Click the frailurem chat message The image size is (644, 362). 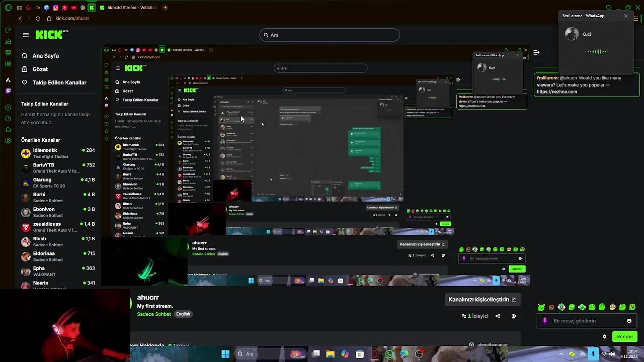point(587,85)
